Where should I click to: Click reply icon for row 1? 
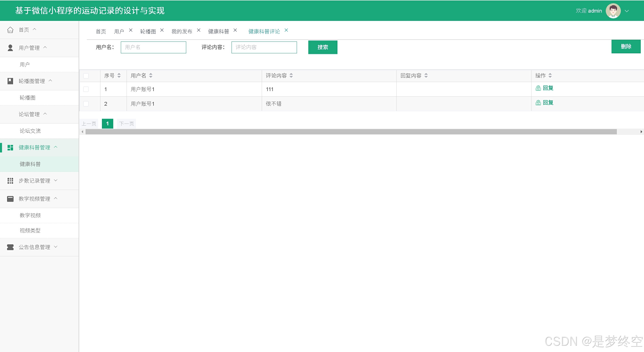pos(538,88)
